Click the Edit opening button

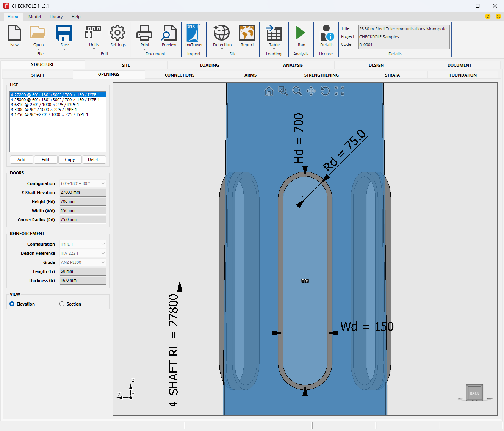click(45, 160)
